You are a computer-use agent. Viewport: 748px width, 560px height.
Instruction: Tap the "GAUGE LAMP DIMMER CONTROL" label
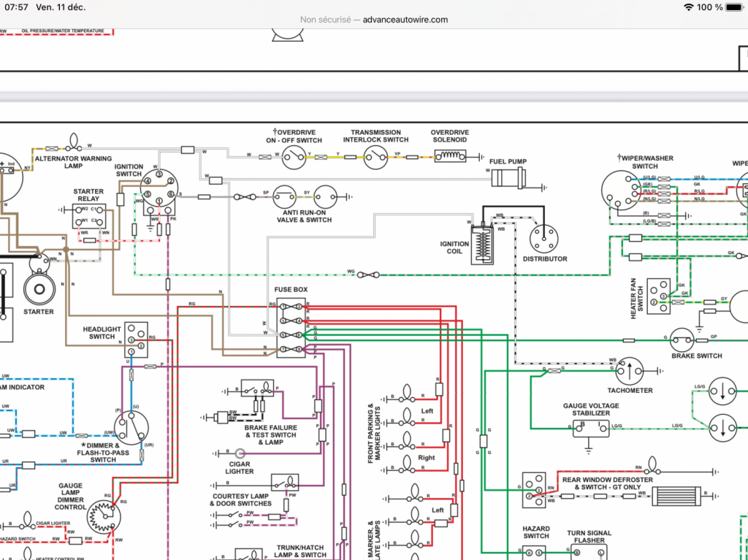pos(71,496)
